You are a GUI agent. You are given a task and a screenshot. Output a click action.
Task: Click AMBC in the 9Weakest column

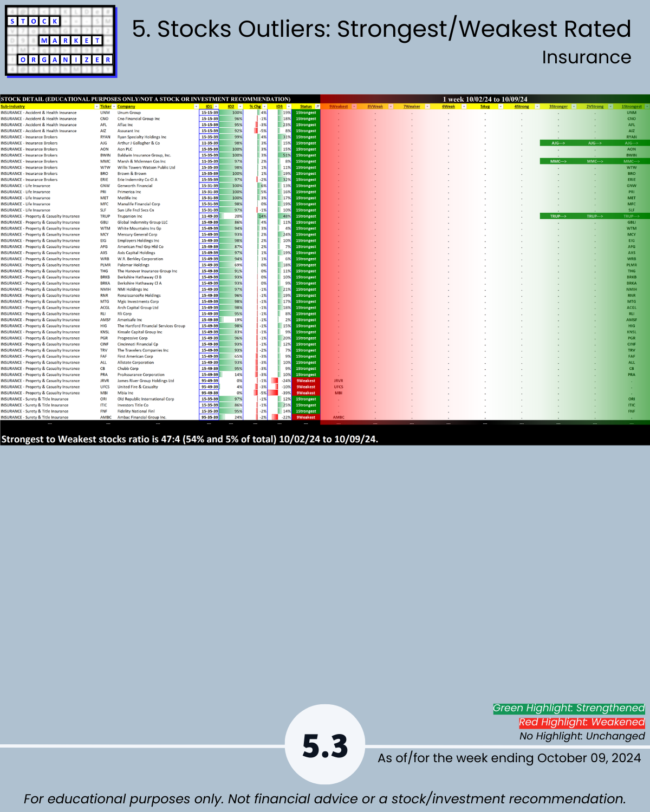coord(339,417)
